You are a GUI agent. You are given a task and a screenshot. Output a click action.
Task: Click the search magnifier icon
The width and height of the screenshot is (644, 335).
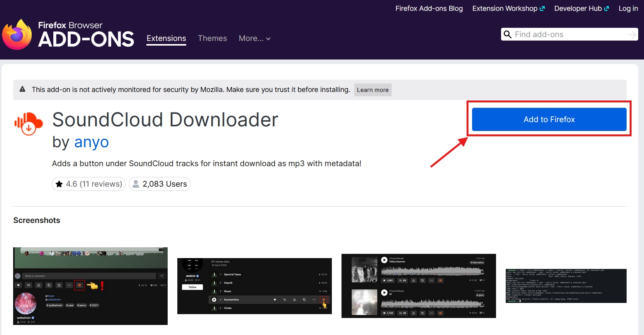click(508, 34)
